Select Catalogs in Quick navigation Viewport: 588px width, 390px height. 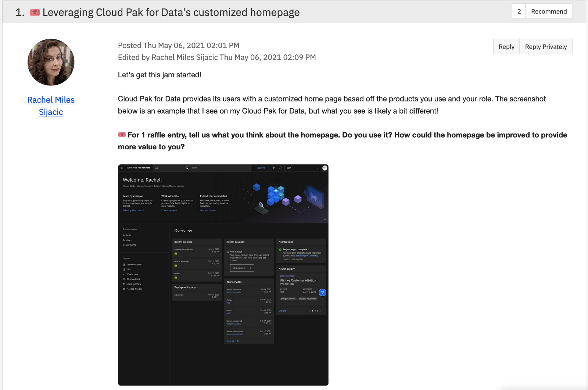point(128,240)
